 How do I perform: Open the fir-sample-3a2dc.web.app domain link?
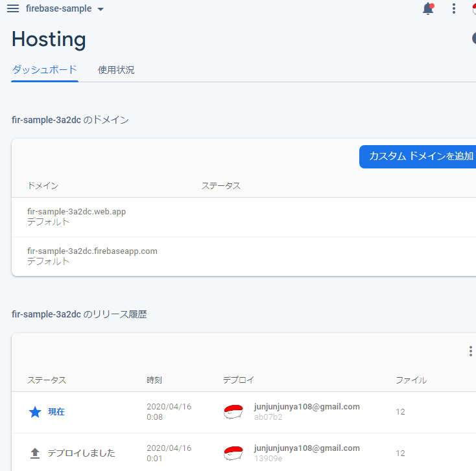pos(77,212)
